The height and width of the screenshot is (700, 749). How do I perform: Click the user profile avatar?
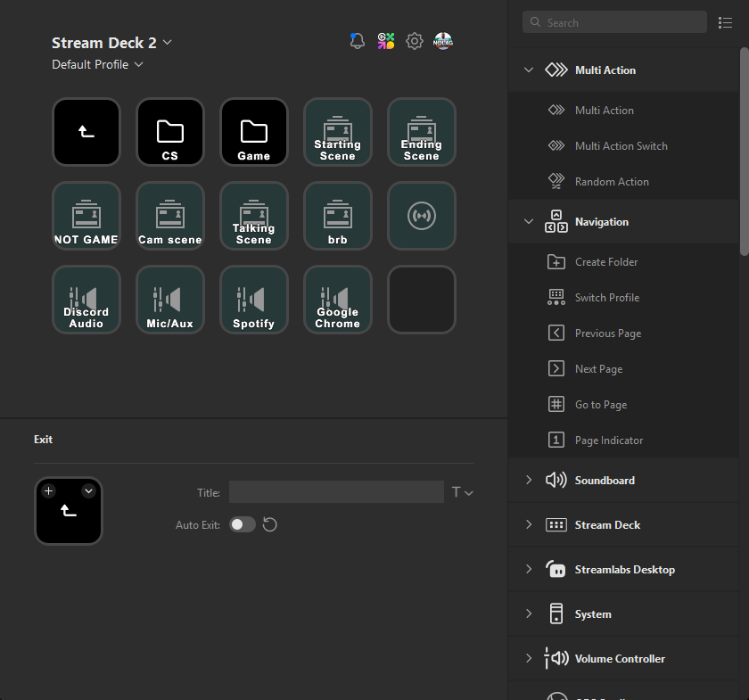pyautogui.click(x=443, y=41)
